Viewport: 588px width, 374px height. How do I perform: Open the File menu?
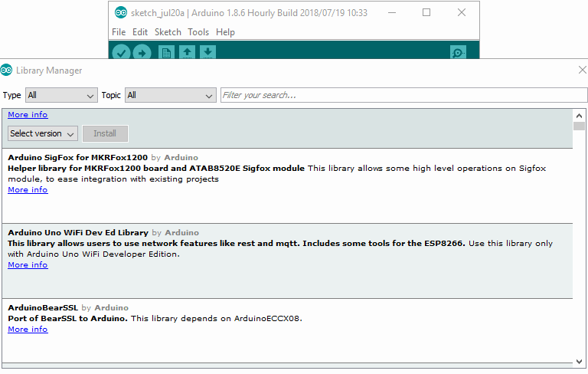[119, 32]
